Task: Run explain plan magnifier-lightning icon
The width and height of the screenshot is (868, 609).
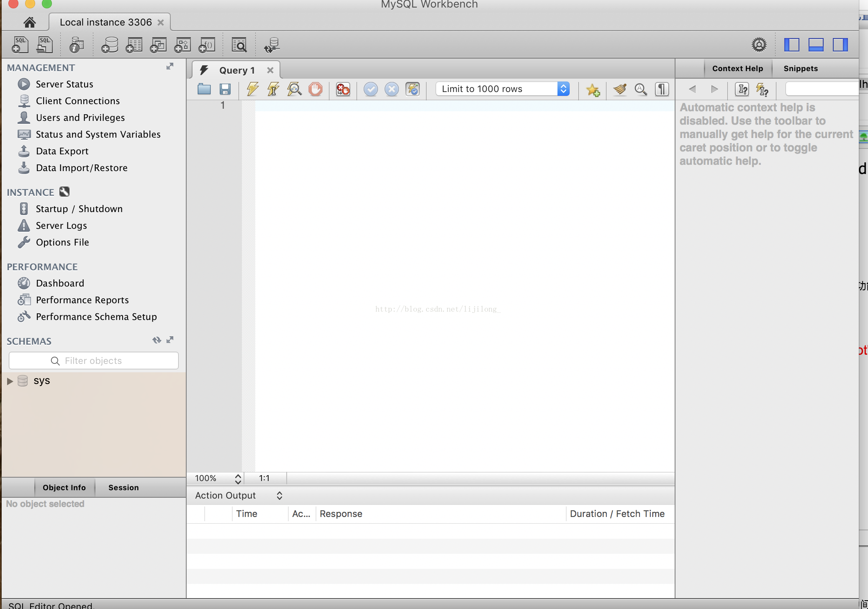Action: click(x=294, y=89)
